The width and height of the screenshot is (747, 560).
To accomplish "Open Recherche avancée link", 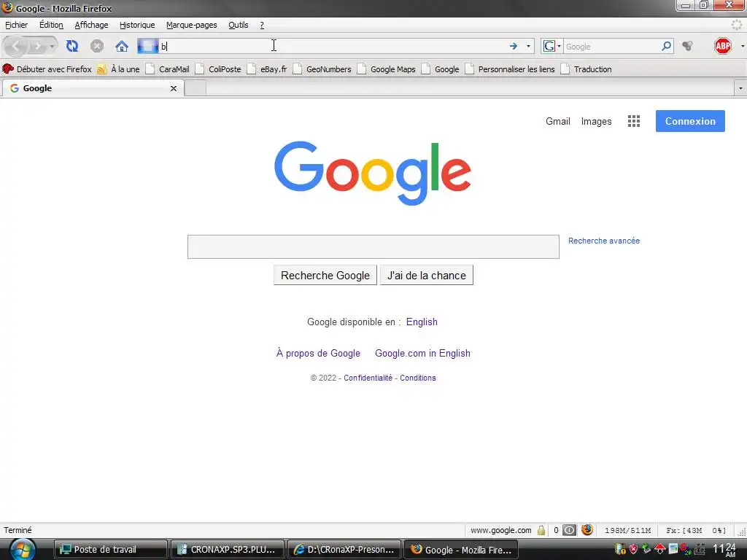I will pyautogui.click(x=603, y=241).
